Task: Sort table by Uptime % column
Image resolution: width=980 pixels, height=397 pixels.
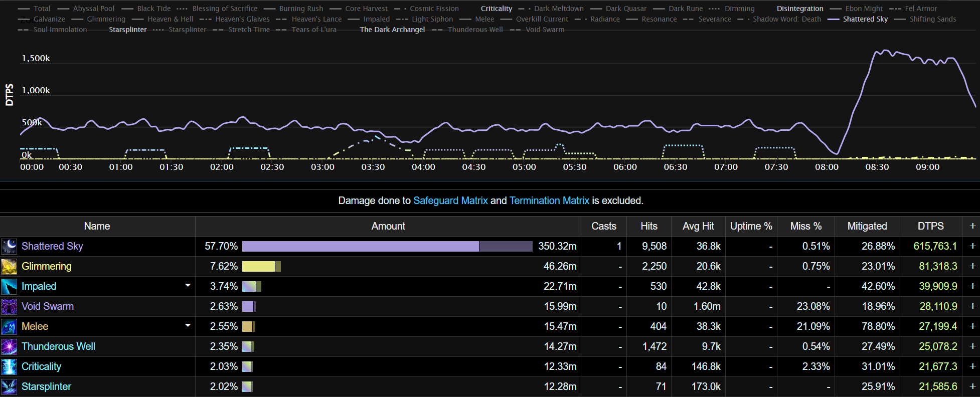Action: [x=751, y=226]
